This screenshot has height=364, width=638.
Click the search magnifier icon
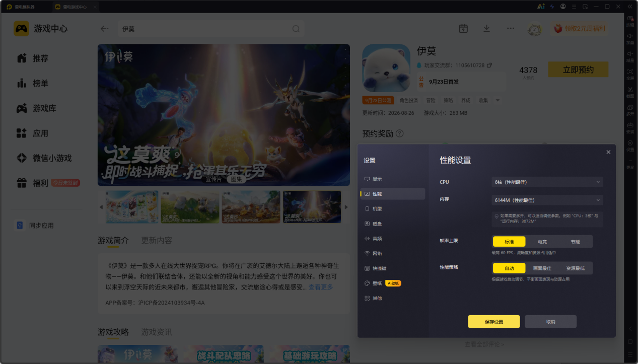[296, 29]
